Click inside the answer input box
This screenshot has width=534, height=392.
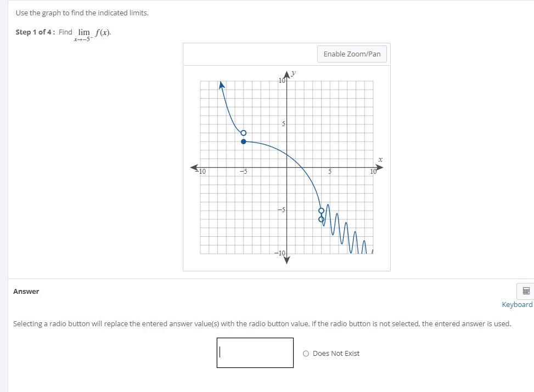(x=255, y=353)
